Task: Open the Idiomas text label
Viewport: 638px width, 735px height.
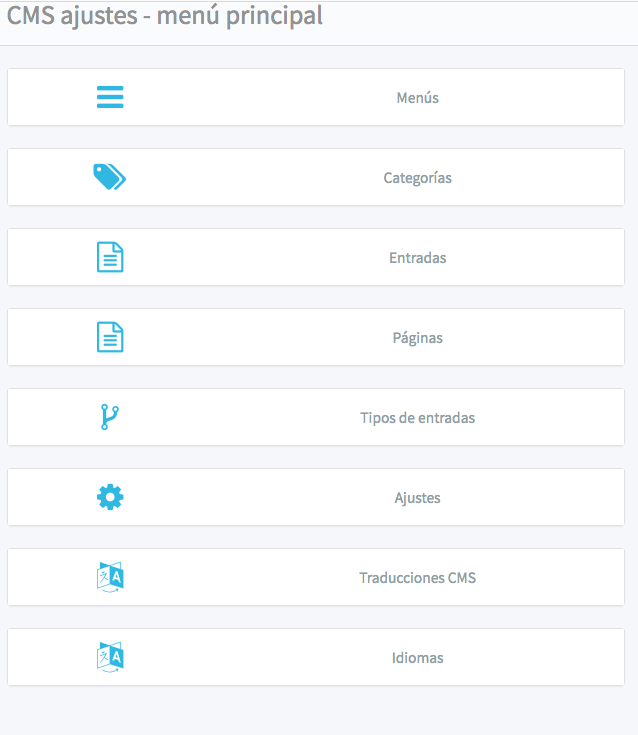Action: (x=418, y=658)
